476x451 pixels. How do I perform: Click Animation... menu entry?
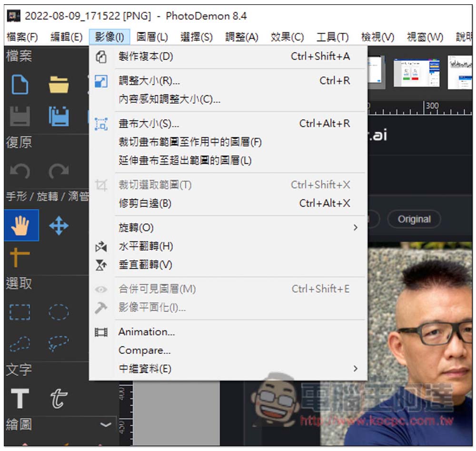click(x=147, y=332)
